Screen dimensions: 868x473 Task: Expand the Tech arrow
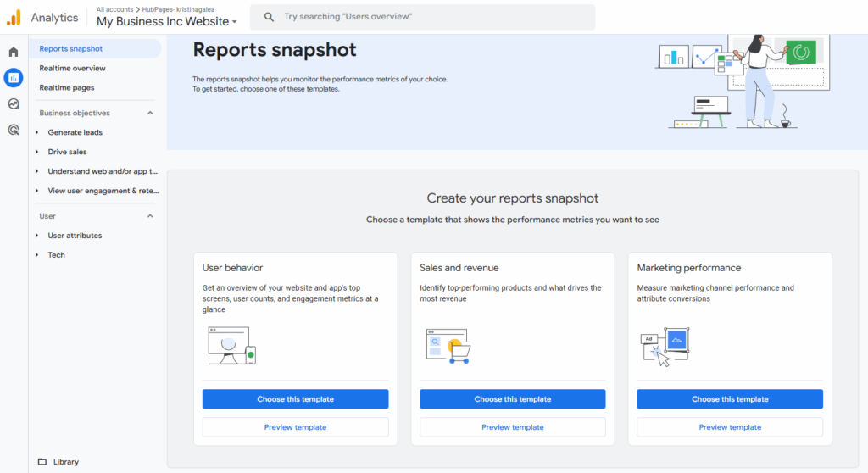(37, 255)
